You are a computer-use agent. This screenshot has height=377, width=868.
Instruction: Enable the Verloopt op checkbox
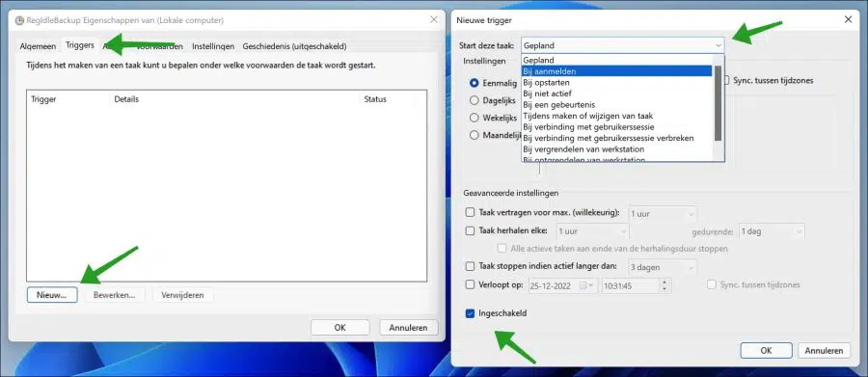coord(470,284)
